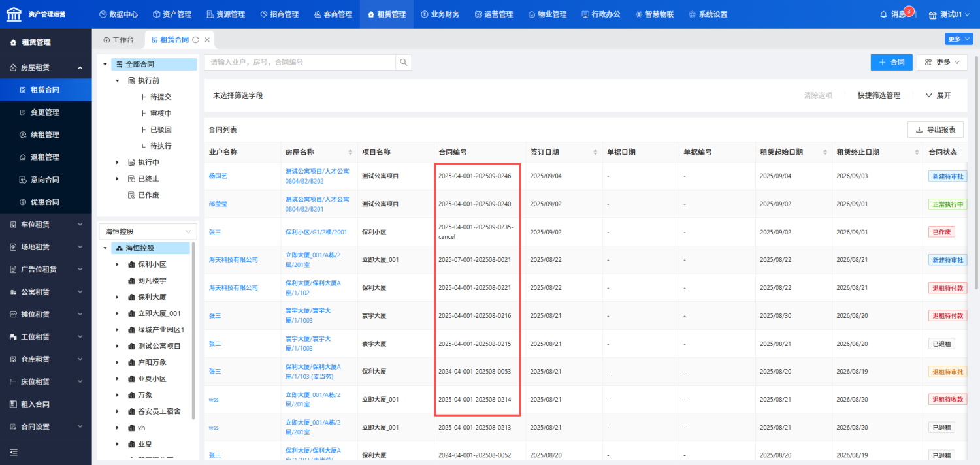
Task: Sort by 租赁起始日期 column sort icon
Action: (x=825, y=152)
